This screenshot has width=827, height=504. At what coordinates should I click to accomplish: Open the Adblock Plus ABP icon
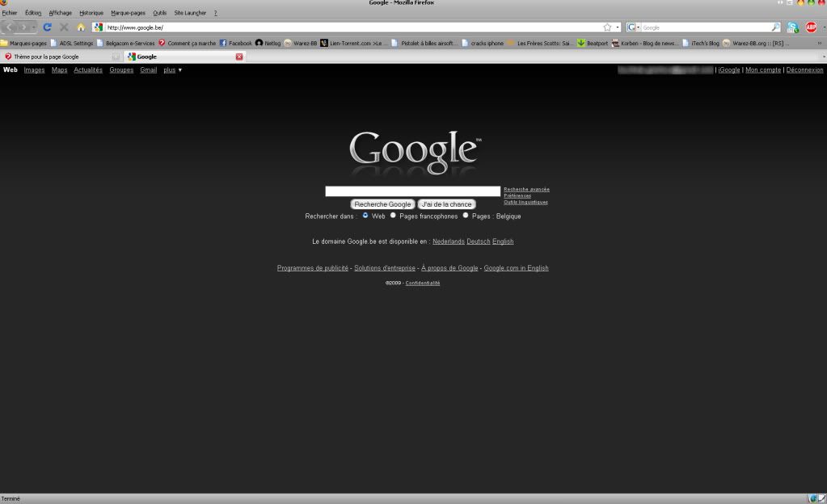coord(811,27)
